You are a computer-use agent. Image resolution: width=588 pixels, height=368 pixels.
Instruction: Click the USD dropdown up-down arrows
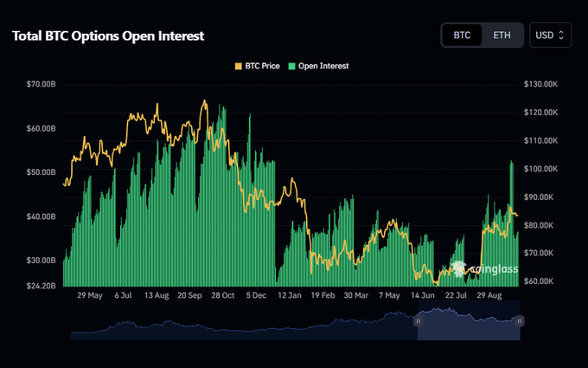pyautogui.click(x=561, y=36)
